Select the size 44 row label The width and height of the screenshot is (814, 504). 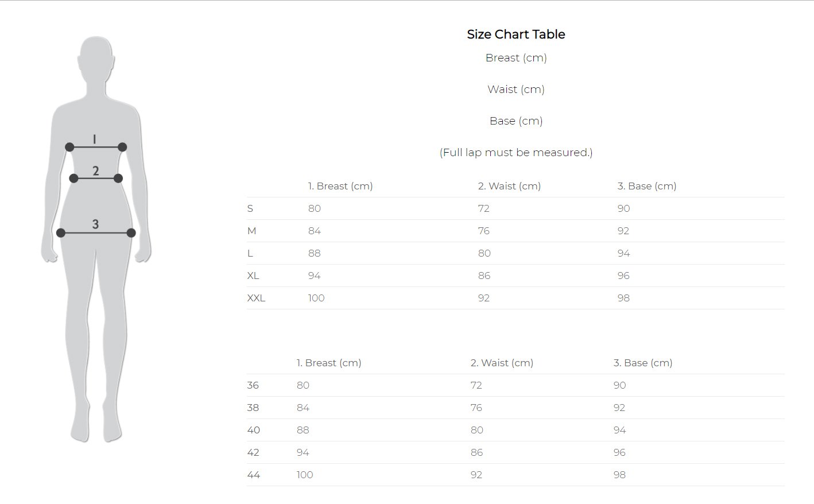point(253,475)
